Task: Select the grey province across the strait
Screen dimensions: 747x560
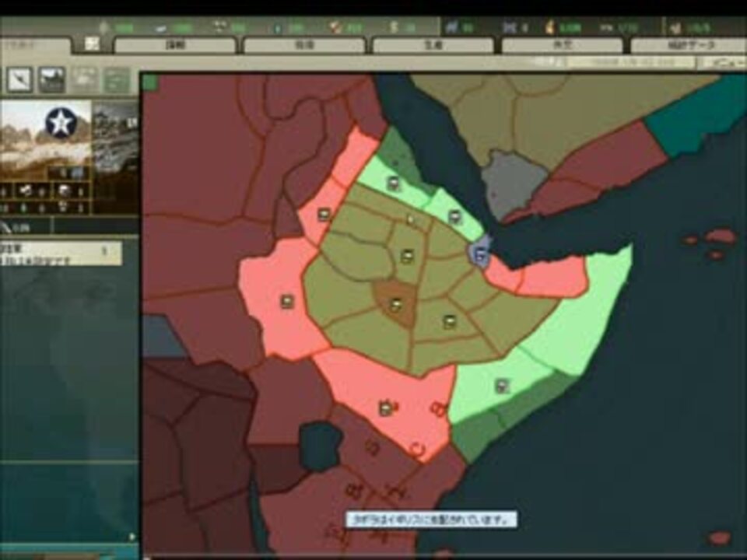Action: tap(514, 184)
